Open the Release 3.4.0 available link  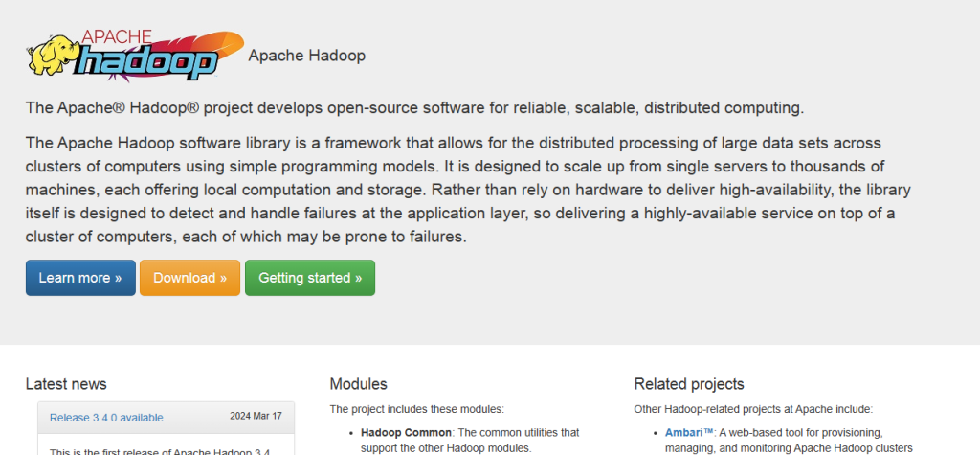coord(106,417)
